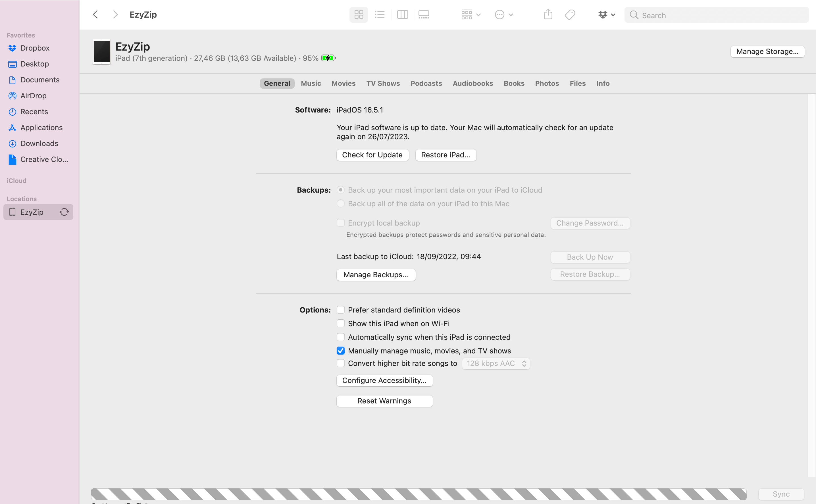Click Restore iPad button
Image resolution: width=816 pixels, height=504 pixels.
point(446,155)
